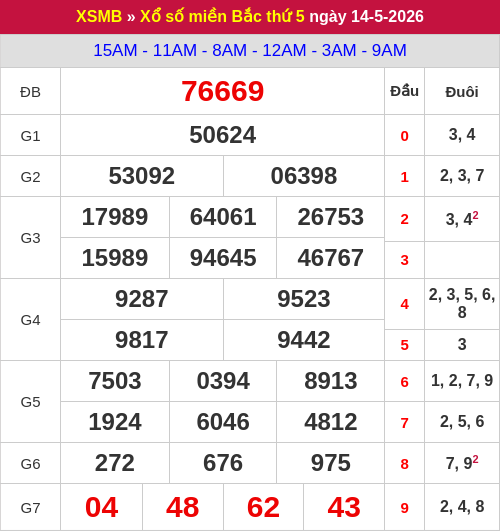Select G5 number 7503
This screenshot has height=531, width=500.
(115, 381)
